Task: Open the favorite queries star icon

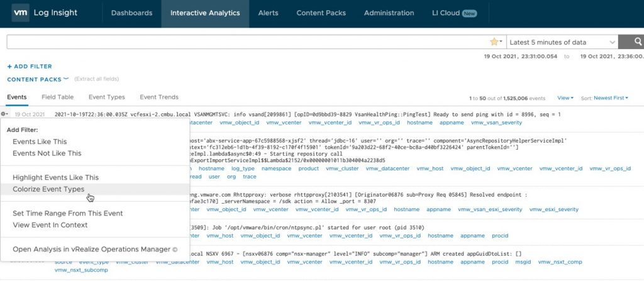Action: tap(495, 42)
